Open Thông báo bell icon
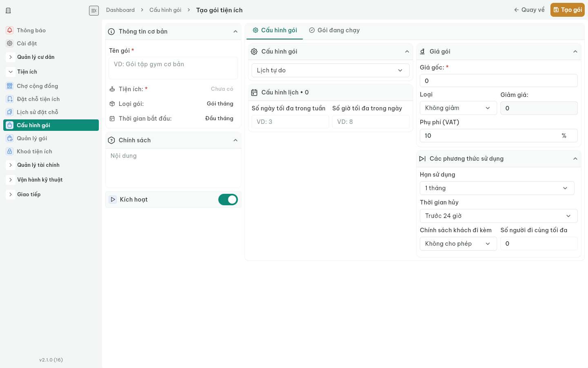Viewport: 588px width, 368px height. (10, 30)
